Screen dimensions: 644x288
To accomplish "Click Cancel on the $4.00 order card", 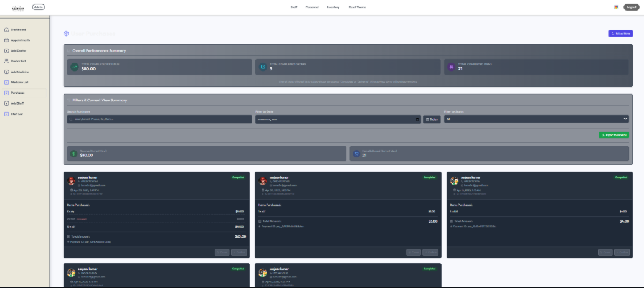I will [605, 253].
